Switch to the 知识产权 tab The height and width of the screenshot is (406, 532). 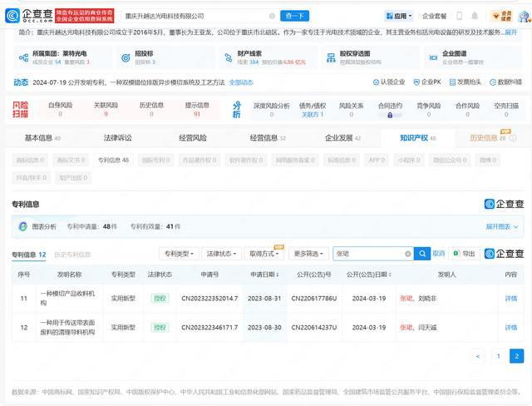417,138
